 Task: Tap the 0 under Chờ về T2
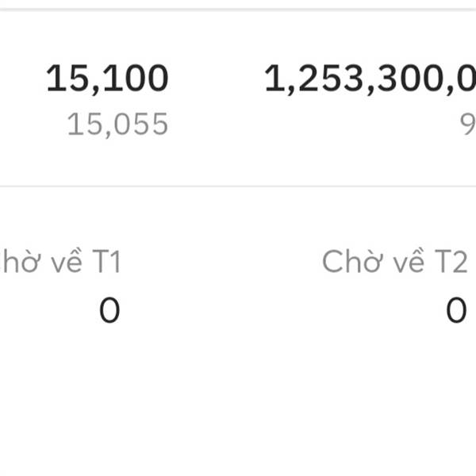tap(456, 310)
